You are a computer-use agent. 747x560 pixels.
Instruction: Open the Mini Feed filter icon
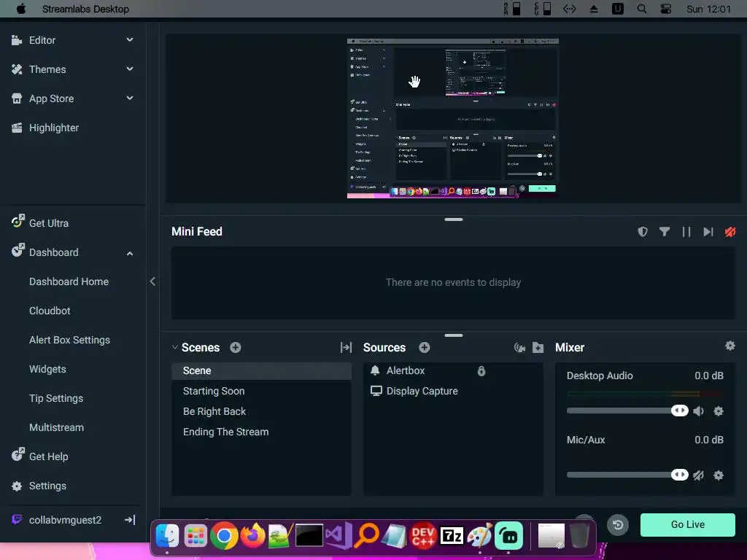click(x=665, y=232)
